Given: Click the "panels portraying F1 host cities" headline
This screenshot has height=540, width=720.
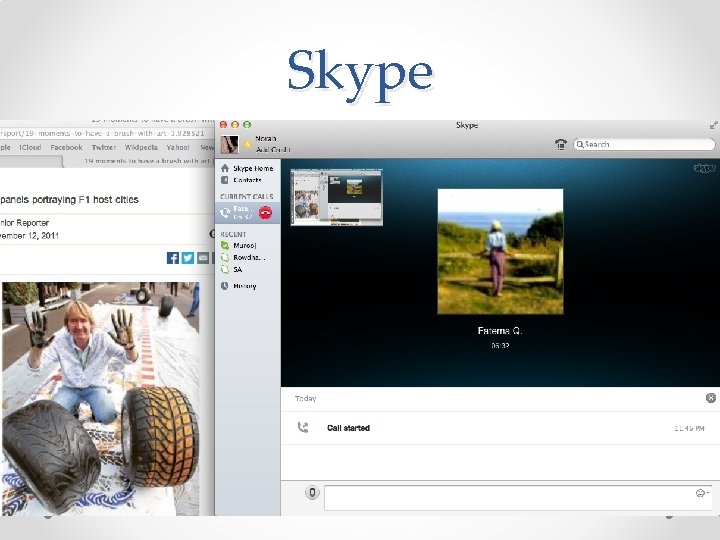Looking at the screenshot, I should (x=69, y=199).
